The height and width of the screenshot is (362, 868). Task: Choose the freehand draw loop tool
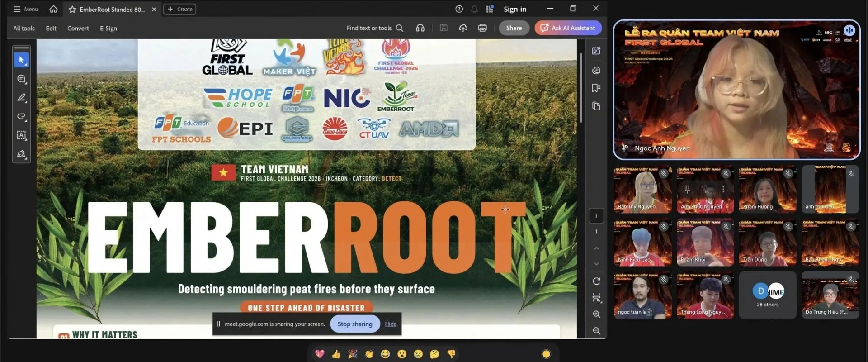click(x=21, y=117)
